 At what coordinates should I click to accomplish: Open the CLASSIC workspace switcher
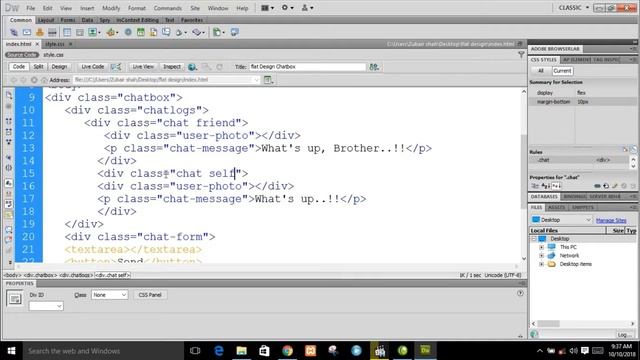[x=573, y=7]
